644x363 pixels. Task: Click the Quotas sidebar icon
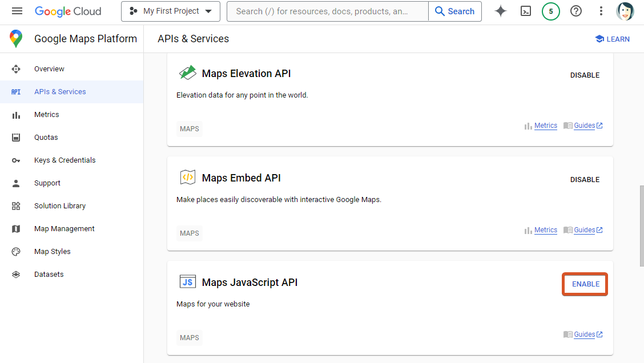pyautogui.click(x=16, y=138)
